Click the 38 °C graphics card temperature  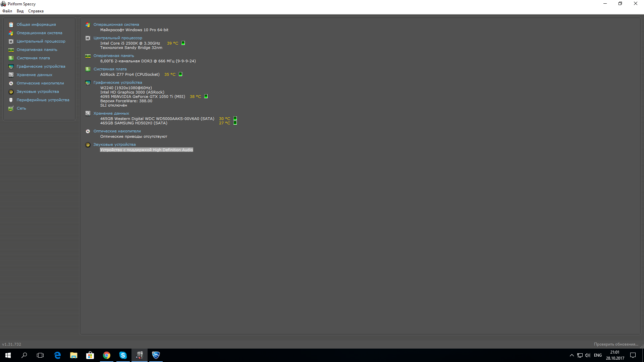tap(195, 97)
